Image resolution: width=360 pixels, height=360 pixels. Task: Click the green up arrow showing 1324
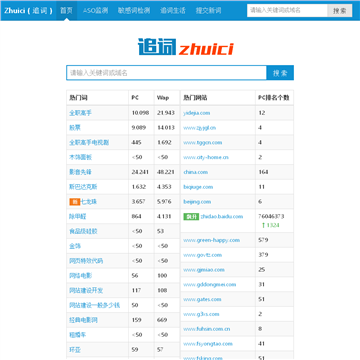pyautogui.click(x=270, y=225)
